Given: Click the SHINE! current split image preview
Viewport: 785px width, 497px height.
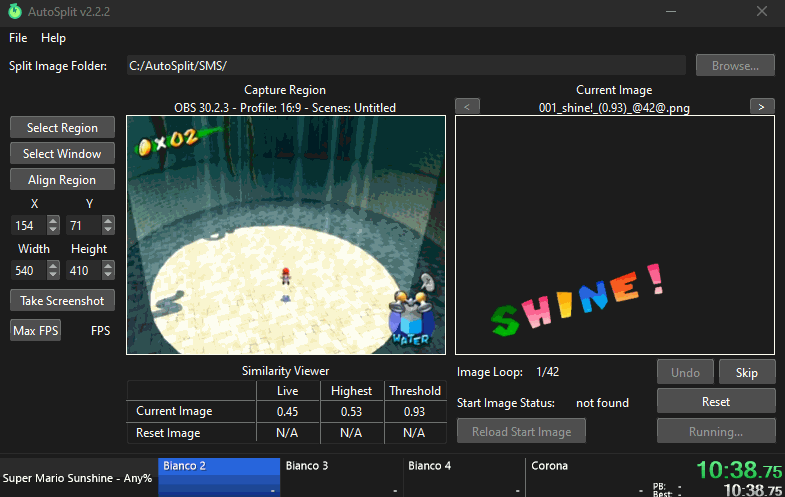Looking at the screenshot, I should (615, 235).
